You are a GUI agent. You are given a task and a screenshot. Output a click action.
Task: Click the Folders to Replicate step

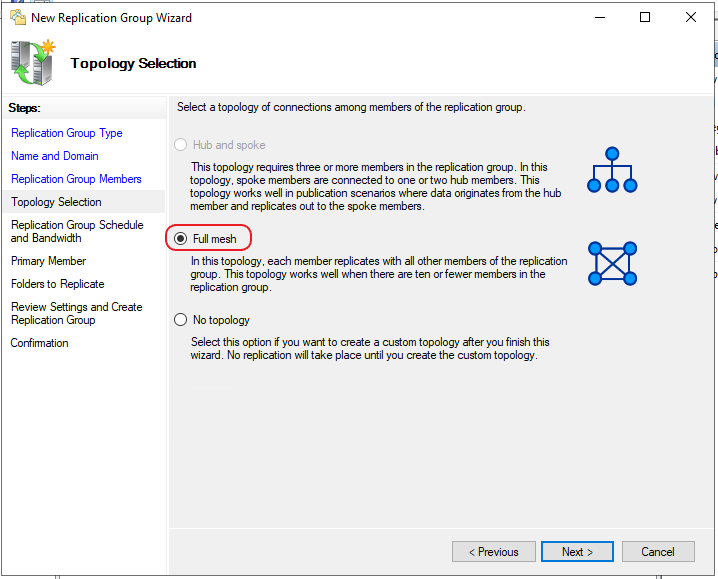(x=58, y=284)
